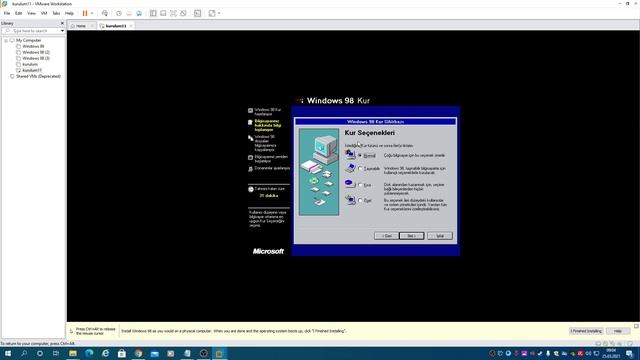Open Google Chrome from the taskbar
The image size is (640, 360).
point(138,353)
